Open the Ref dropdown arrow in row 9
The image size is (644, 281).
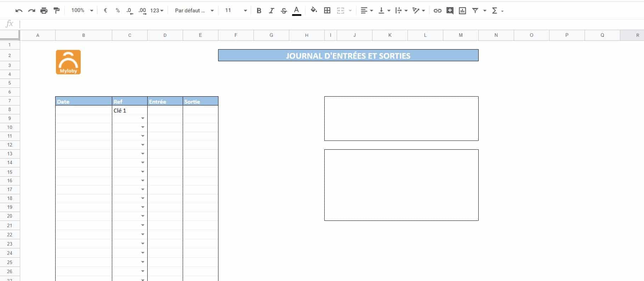[x=143, y=119]
